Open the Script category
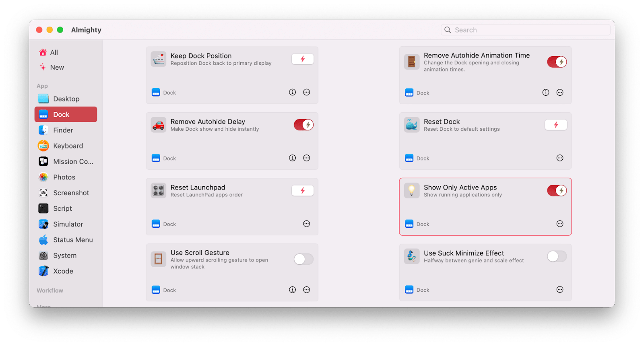The height and width of the screenshot is (346, 644). (66, 208)
